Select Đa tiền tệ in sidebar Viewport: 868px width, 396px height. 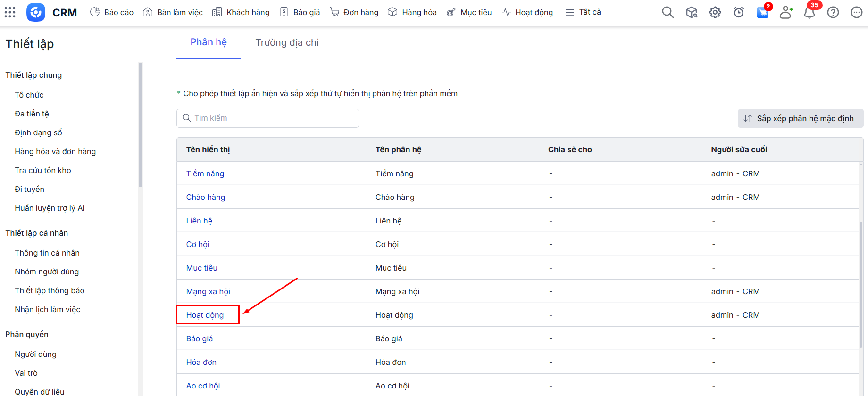[32, 114]
